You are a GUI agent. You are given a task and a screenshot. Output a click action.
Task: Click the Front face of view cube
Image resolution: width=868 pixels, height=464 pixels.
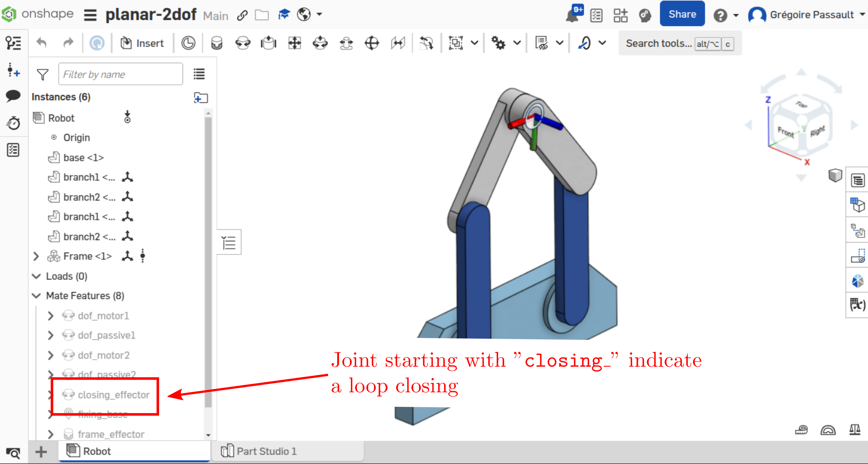785,132
